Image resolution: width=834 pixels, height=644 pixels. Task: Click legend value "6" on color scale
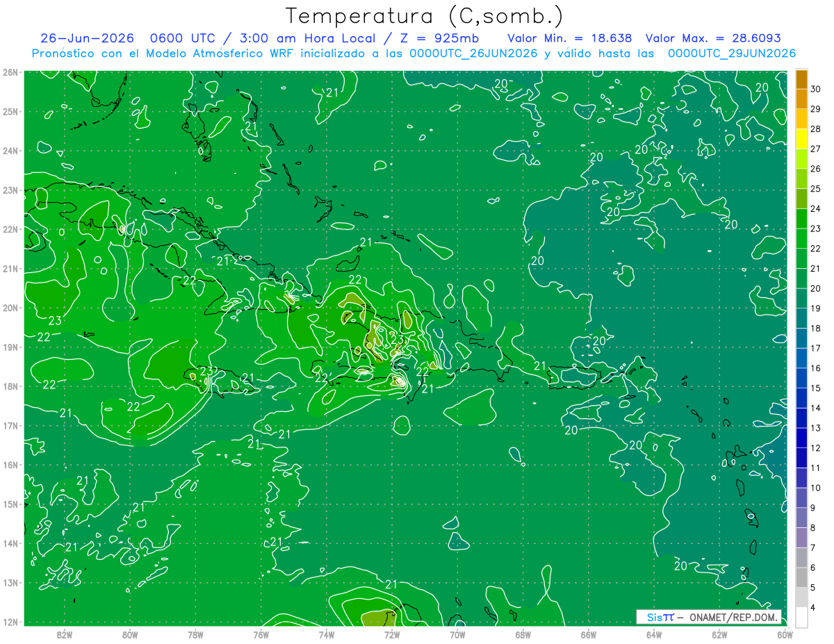click(x=814, y=568)
